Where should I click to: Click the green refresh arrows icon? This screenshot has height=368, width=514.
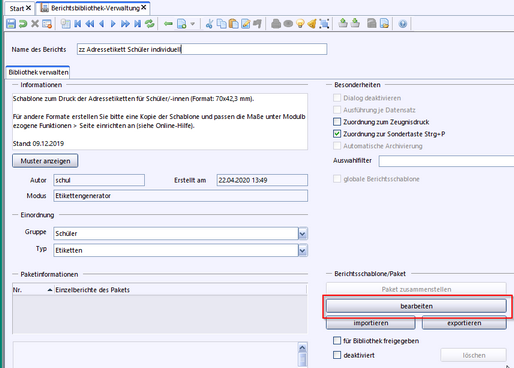(x=150, y=24)
